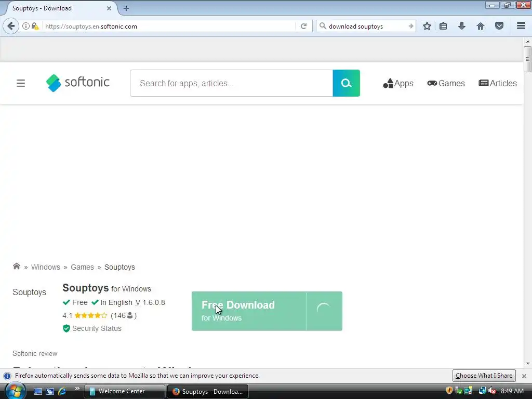
Task: Open the Games section
Action: 446,83
